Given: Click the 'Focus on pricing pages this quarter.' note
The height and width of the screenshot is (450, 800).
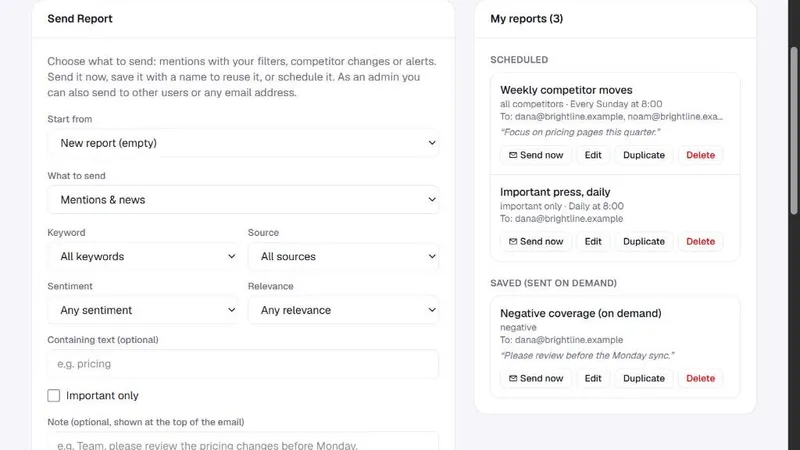Looking at the screenshot, I should click(580, 132).
